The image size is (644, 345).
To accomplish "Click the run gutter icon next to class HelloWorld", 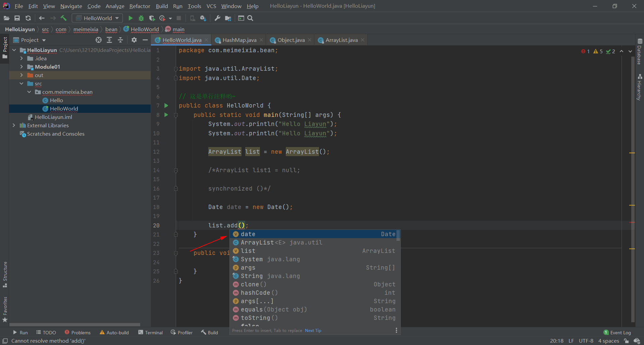I will [166, 106].
